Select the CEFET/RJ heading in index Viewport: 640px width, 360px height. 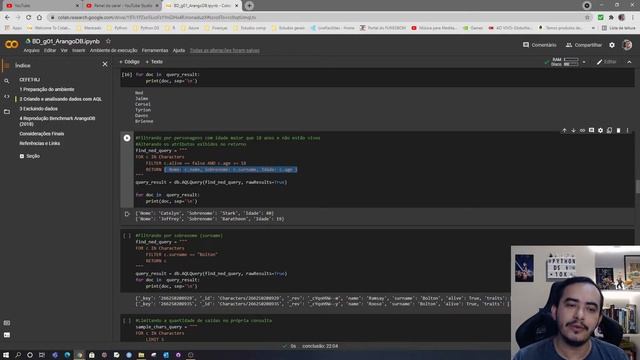(x=29, y=80)
